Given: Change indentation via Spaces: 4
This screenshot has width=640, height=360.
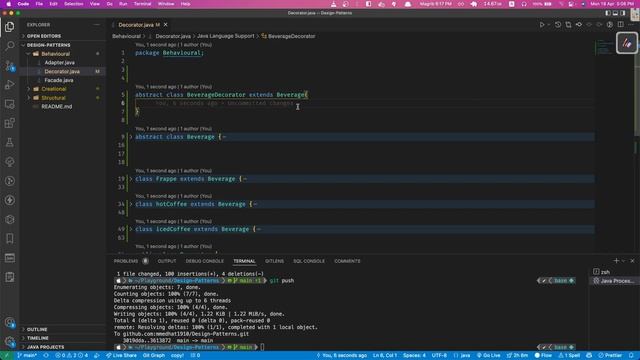Looking at the screenshot, I should [x=414, y=356].
